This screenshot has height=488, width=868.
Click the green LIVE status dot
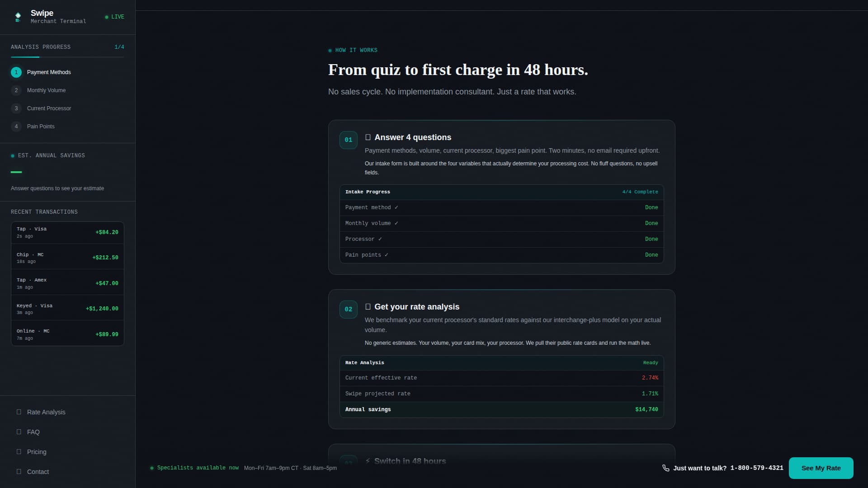pos(107,17)
